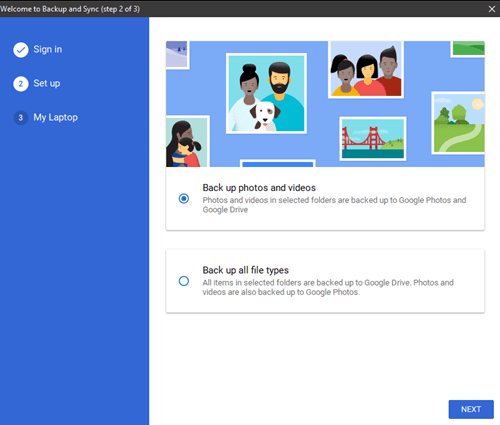Click the "Photos and videos in selected folders" description
This screenshot has width=500, height=425.
pyautogui.click(x=334, y=205)
